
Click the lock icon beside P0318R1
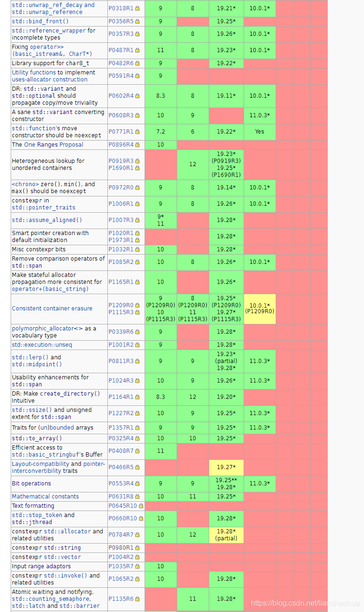click(x=137, y=8)
